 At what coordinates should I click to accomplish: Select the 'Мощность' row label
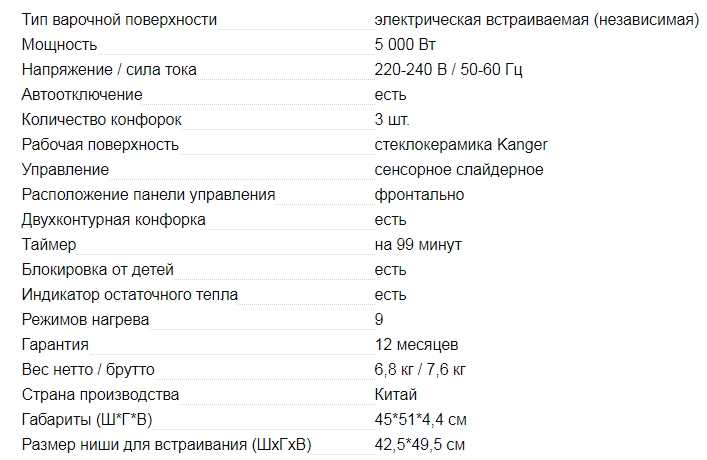[x=59, y=44]
